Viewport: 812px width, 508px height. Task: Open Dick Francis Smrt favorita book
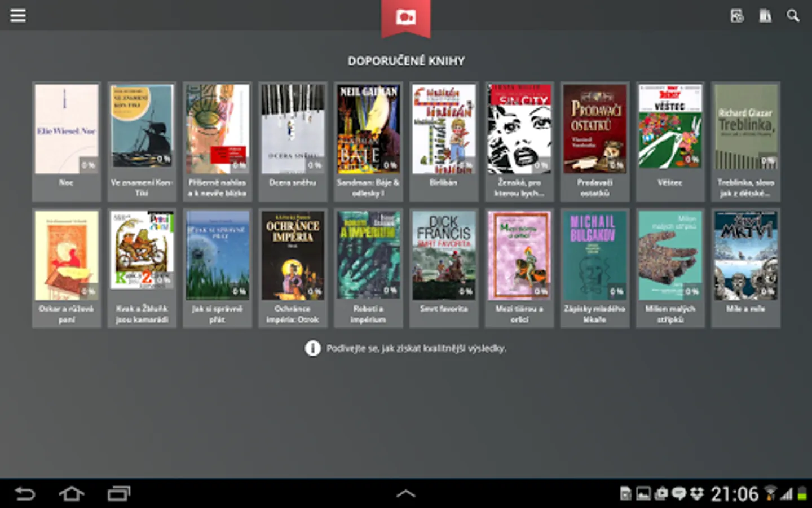(444, 268)
